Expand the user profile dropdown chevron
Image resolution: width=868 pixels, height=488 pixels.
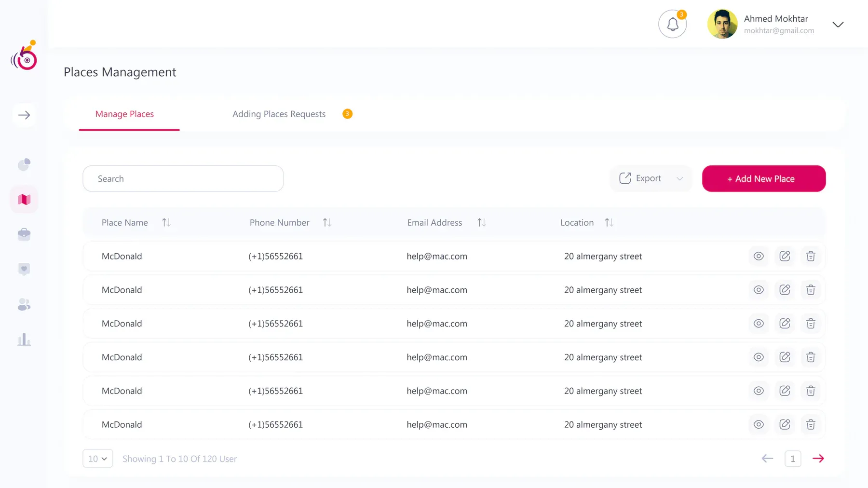(x=838, y=25)
